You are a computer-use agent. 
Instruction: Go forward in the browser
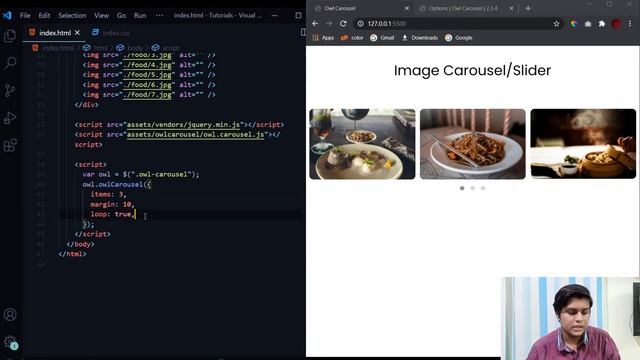329,24
